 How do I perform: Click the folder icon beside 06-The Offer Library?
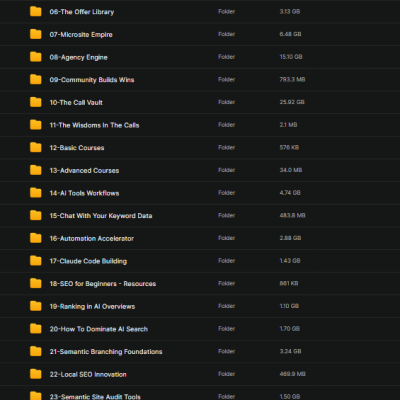pos(36,12)
